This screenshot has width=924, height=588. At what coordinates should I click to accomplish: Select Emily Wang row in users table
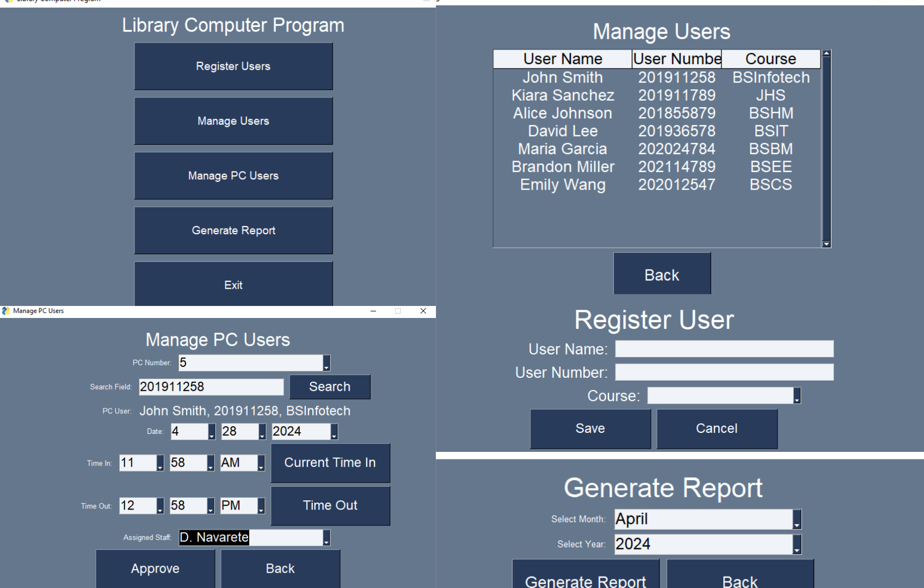pyautogui.click(x=657, y=185)
